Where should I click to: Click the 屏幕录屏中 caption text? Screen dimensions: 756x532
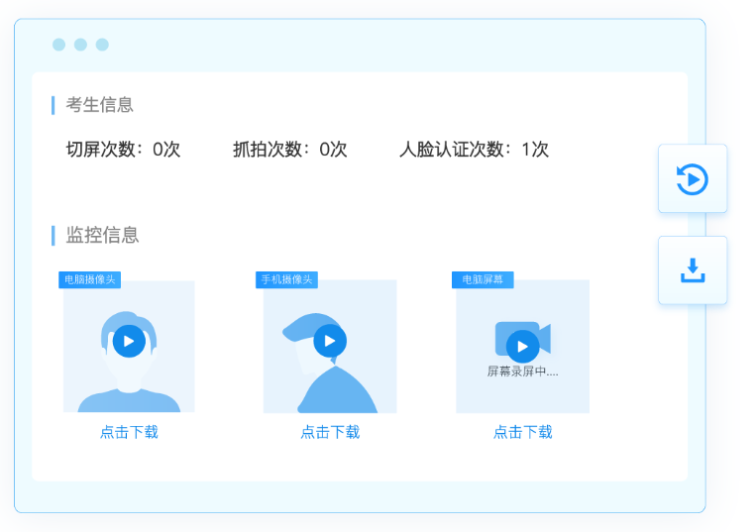tap(522, 372)
